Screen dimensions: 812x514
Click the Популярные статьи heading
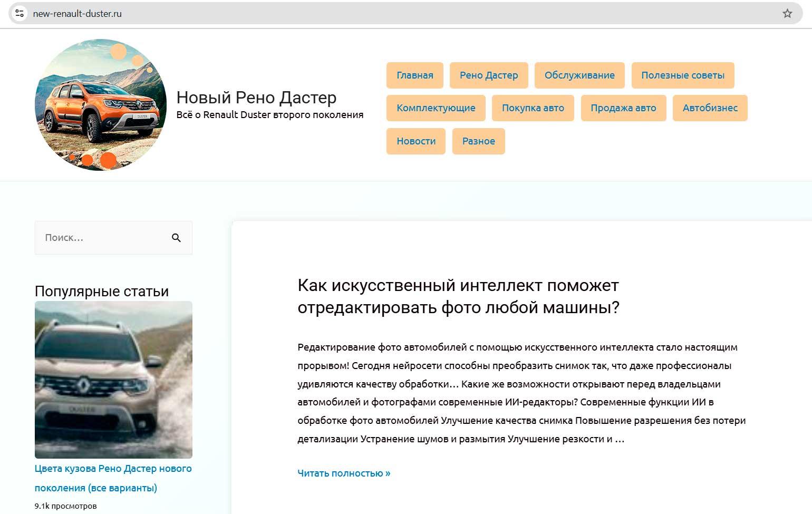pos(102,291)
